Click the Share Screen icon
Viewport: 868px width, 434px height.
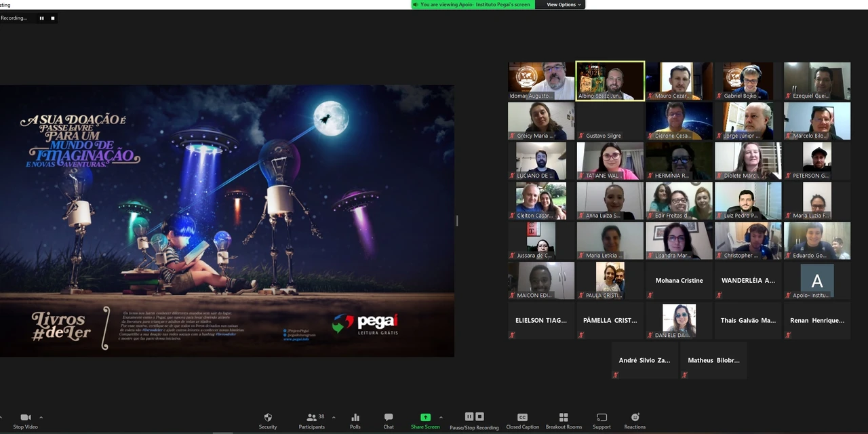425,417
